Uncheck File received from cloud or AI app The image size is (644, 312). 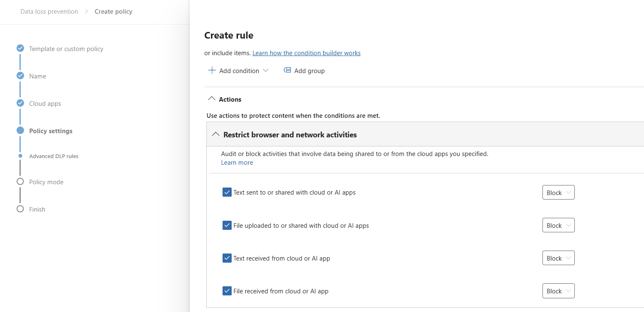point(227,291)
